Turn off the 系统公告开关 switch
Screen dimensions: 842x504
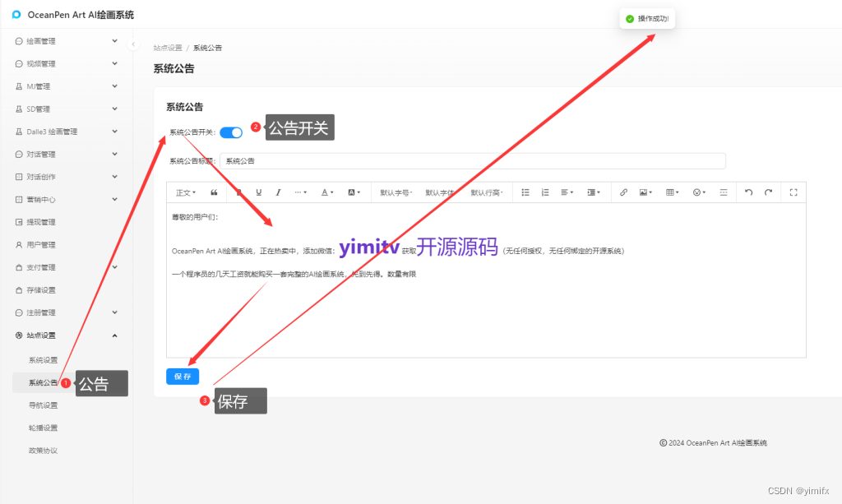231,132
